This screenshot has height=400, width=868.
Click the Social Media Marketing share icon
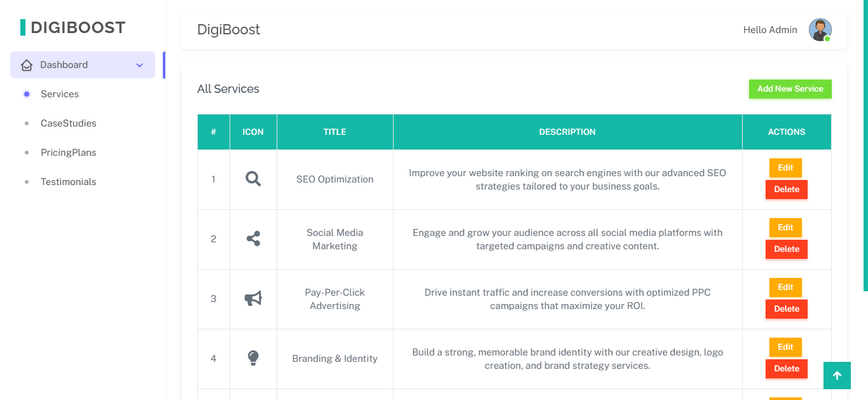(253, 239)
